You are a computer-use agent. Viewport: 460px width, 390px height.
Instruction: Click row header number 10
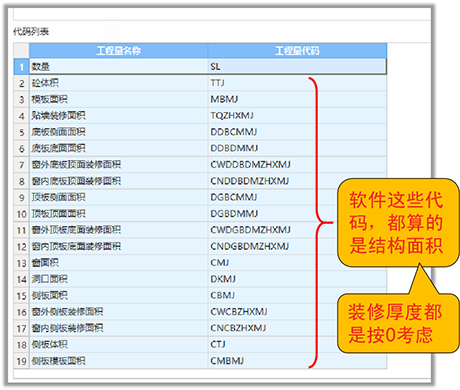pyautogui.click(x=22, y=213)
